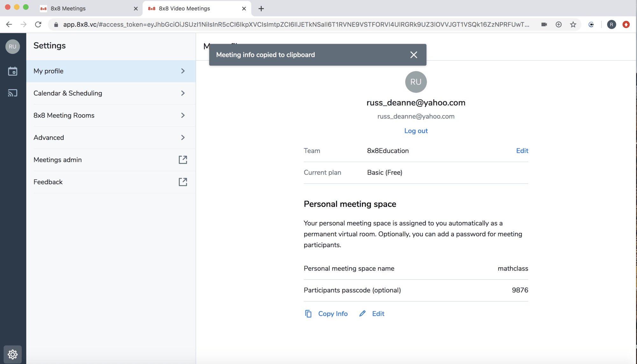Expand Calendar & Scheduling settings

pyautogui.click(x=183, y=93)
